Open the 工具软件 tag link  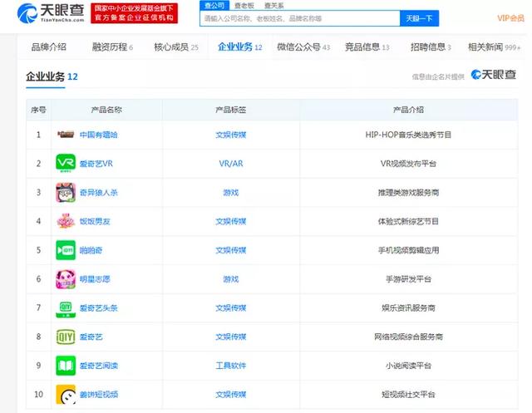point(231,366)
